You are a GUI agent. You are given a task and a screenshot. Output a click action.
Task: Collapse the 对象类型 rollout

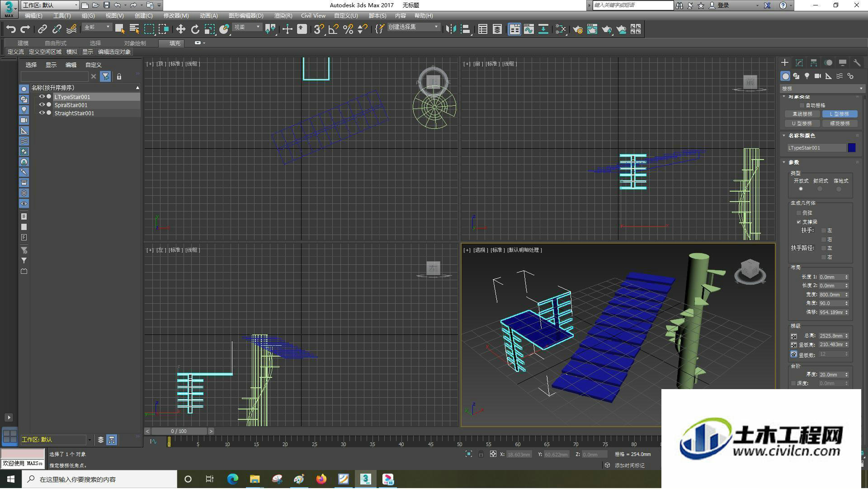click(x=784, y=97)
